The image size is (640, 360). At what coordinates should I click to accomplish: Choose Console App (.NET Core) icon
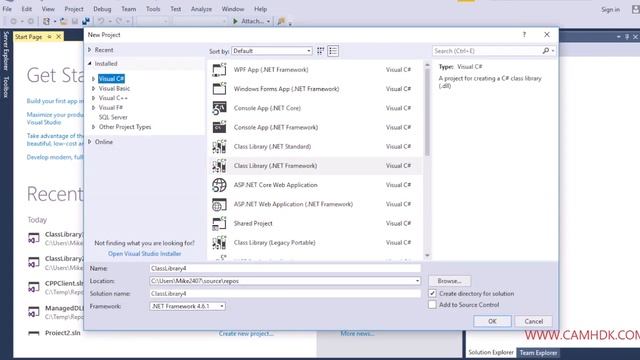tap(219, 108)
